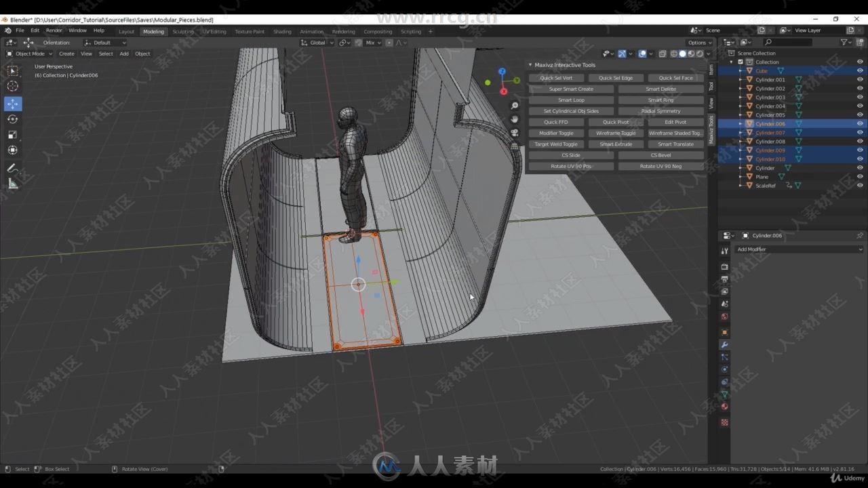Open the View Layer properties tab

click(724, 291)
